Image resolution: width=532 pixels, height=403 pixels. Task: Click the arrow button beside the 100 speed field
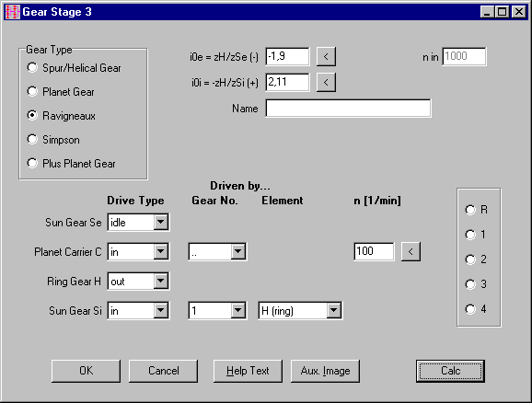coord(411,251)
